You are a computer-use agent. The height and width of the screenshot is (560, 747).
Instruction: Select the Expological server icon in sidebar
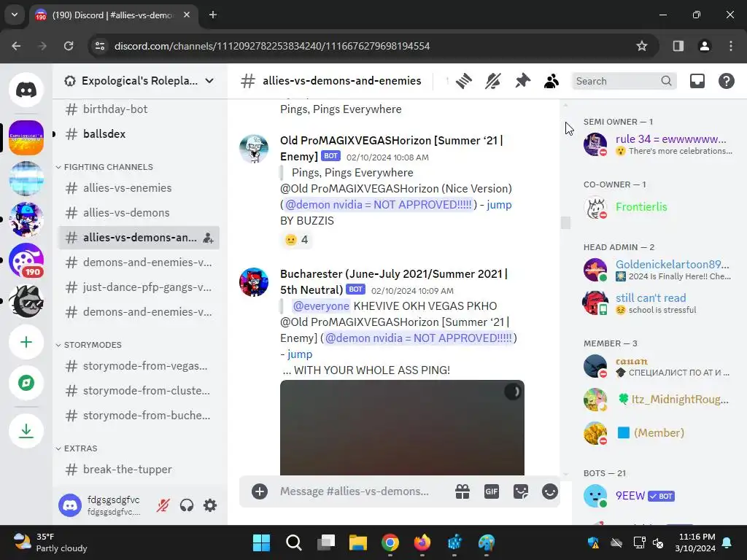(x=26, y=138)
